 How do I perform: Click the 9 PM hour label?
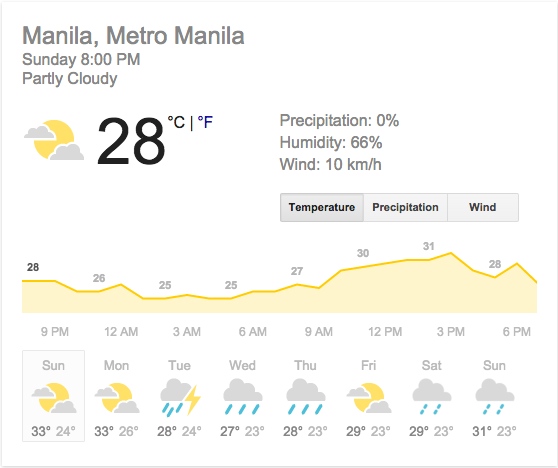(54, 332)
